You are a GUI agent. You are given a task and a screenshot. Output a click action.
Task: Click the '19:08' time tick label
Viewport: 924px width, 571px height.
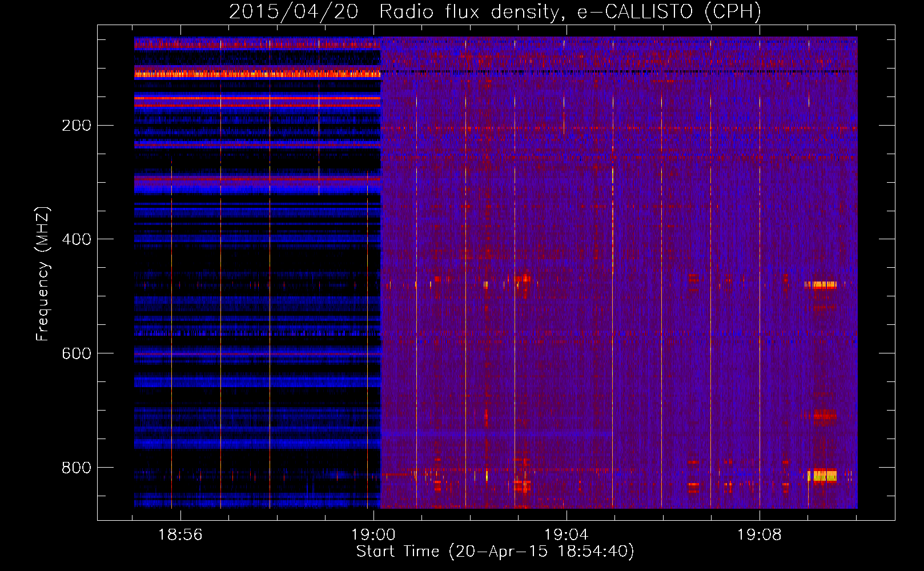[760, 535]
